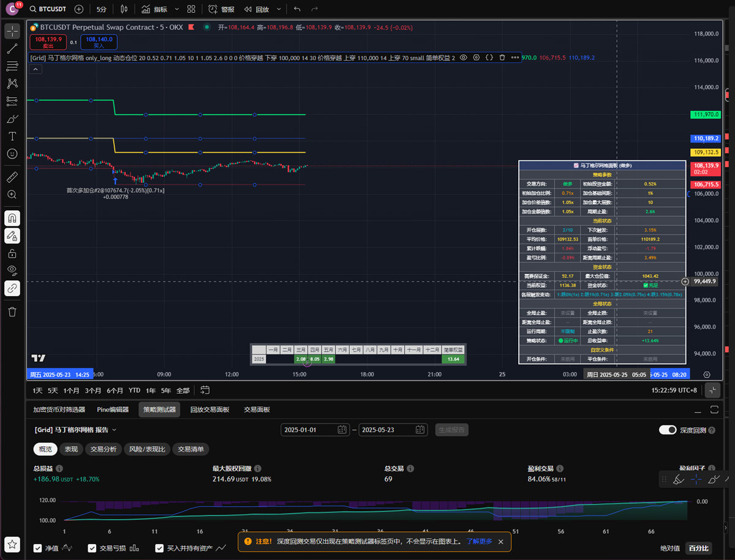Image resolution: width=735 pixels, height=560 pixels.
Task: Open the 交易清单 tab
Action: pyautogui.click(x=191, y=449)
